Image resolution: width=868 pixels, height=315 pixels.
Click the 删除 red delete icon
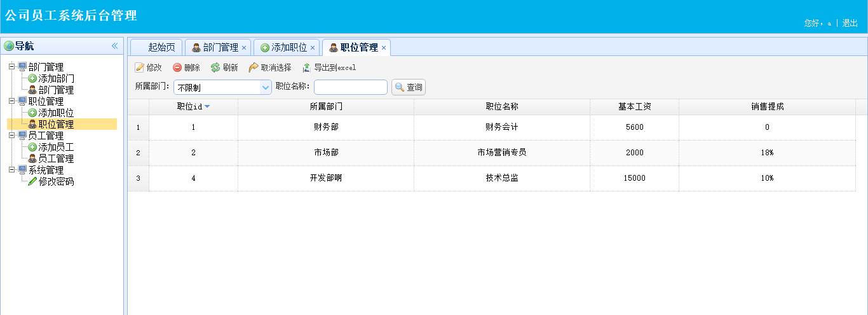tap(177, 67)
